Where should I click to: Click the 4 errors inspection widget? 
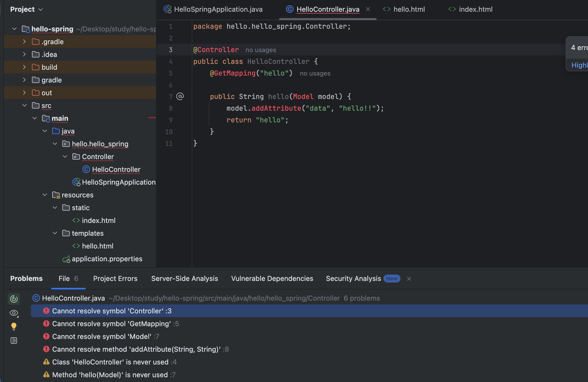point(579,48)
